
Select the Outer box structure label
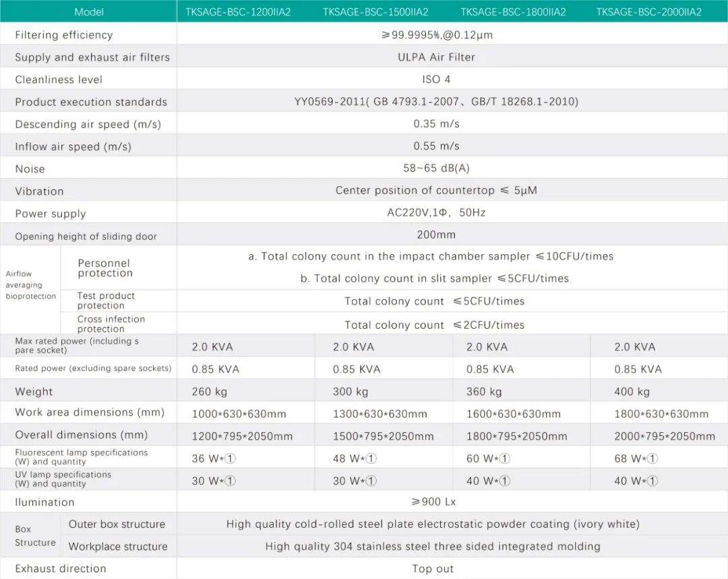pyautogui.click(x=117, y=524)
